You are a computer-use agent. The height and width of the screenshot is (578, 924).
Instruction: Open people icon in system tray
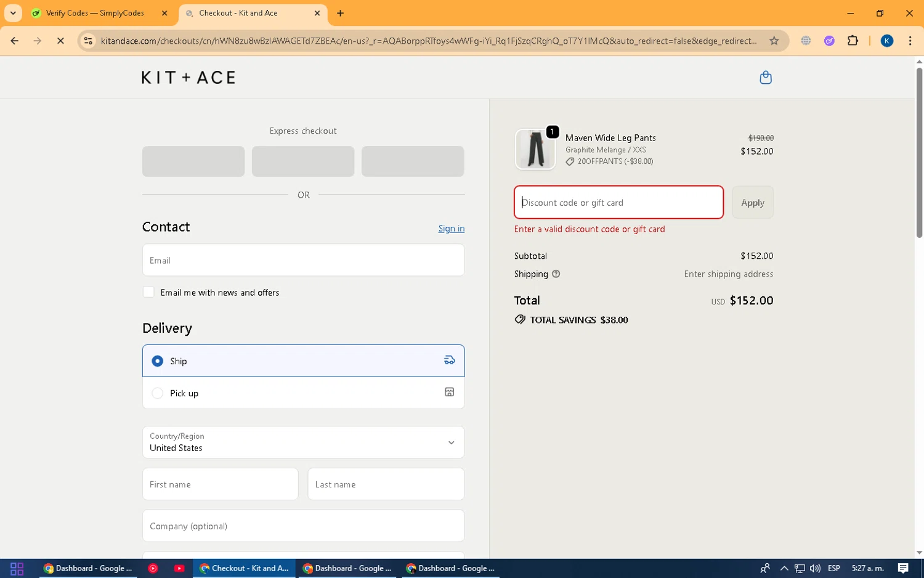[x=765, y=568]
